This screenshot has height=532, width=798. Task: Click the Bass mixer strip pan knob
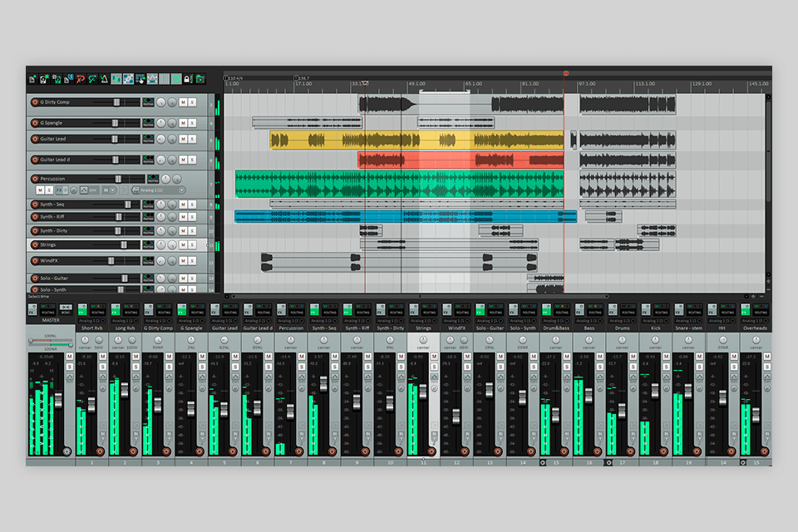coord(589,340)
